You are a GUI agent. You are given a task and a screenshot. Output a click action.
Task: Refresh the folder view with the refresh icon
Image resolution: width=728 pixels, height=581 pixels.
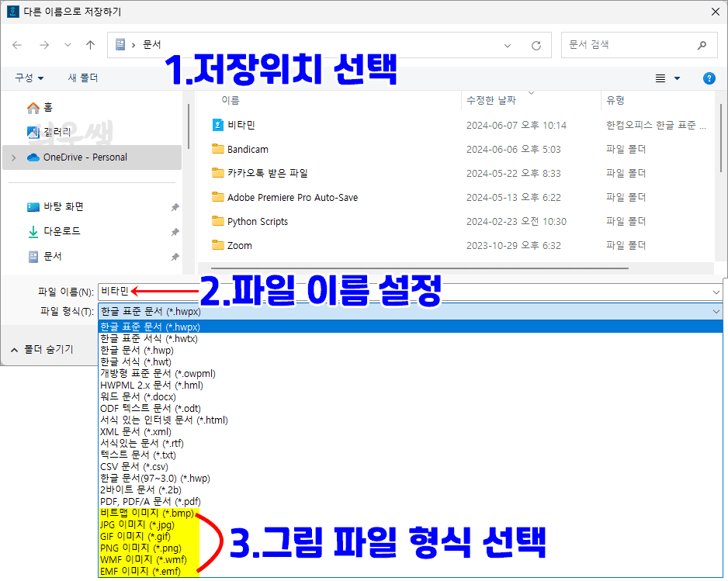click(x=536, y=45)
